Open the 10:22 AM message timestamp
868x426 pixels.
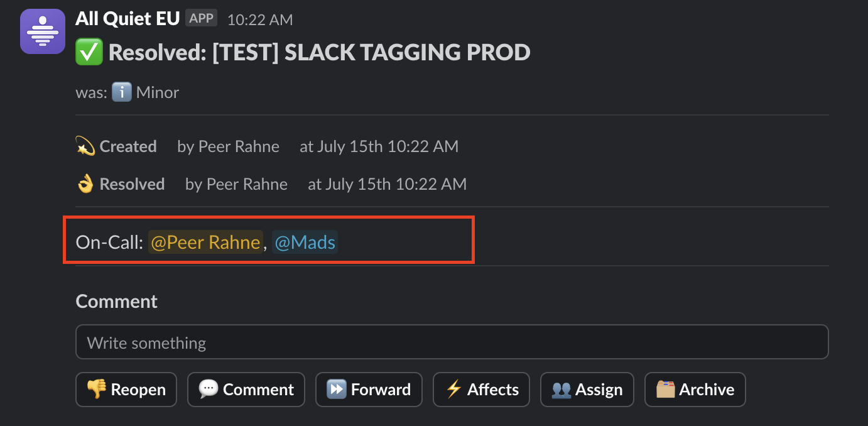260,19
